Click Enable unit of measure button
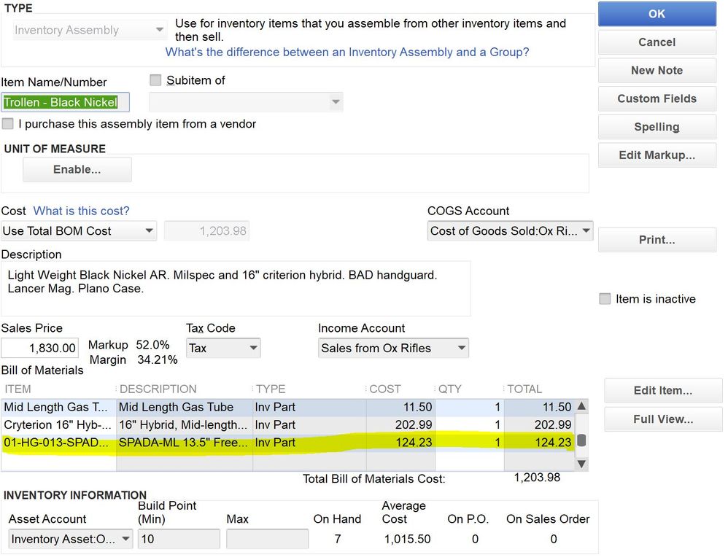 tap(77, 169)
